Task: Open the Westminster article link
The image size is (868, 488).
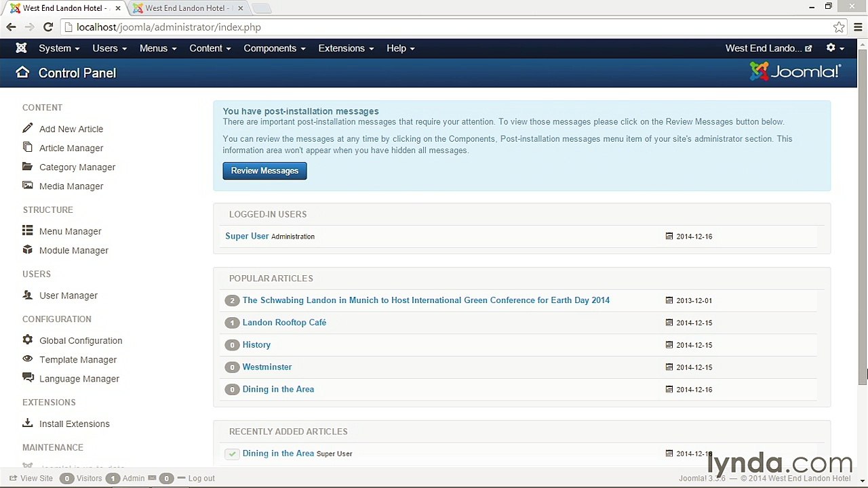Action: coord(267,367)
